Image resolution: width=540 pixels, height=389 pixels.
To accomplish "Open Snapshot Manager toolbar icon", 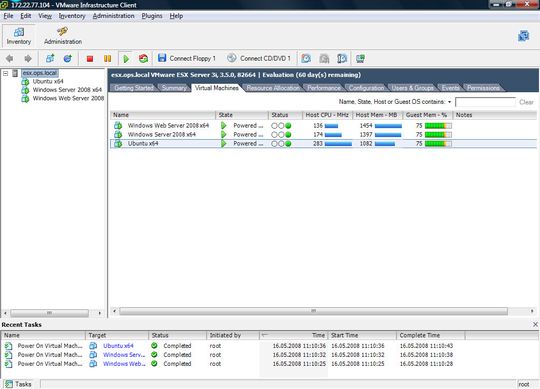I will 342,59.
